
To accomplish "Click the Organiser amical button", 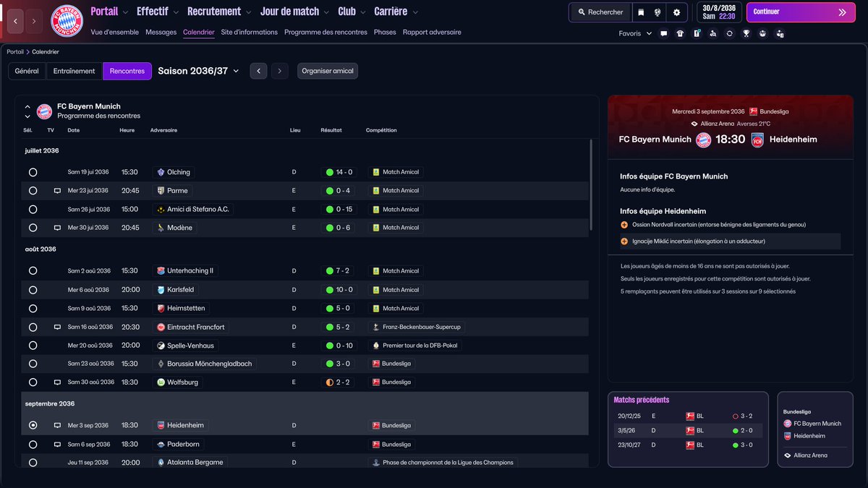I will click(x=328, y=71).
